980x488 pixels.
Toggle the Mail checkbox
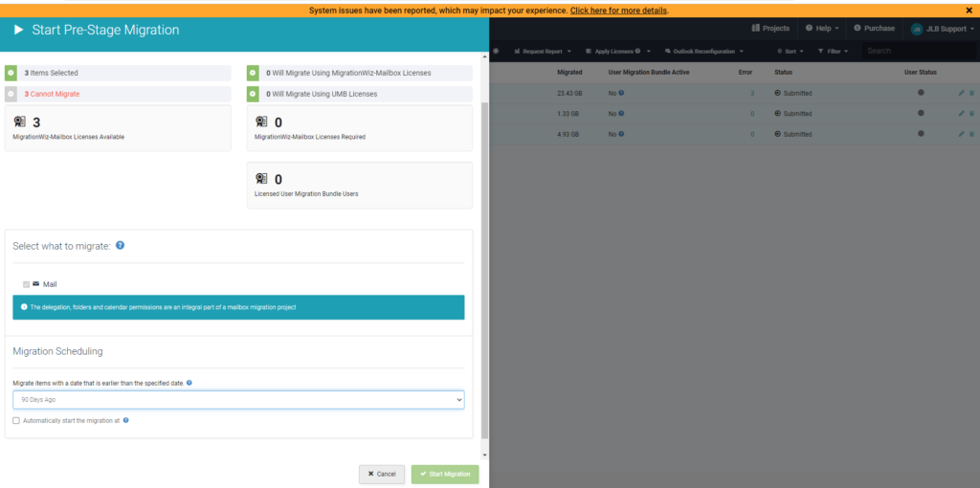tap(27, 284)
